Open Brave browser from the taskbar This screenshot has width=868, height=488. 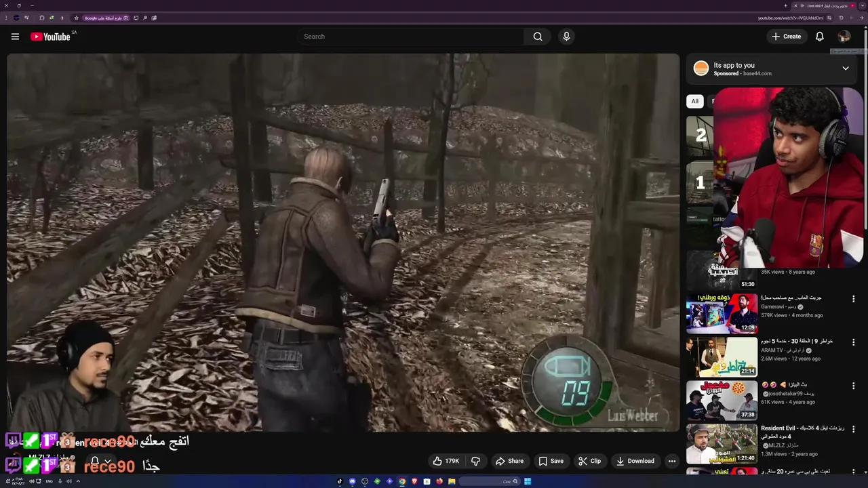pos(414,481)
